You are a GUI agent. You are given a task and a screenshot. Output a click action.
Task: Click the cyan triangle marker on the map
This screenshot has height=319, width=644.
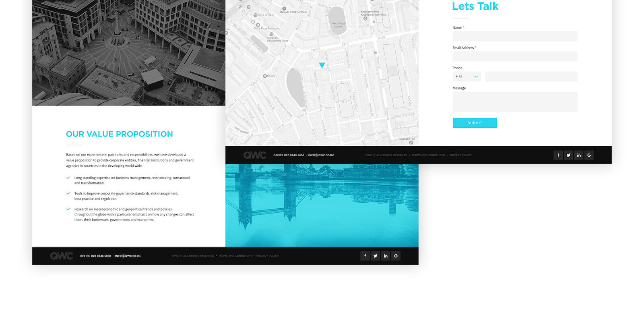[x=322, y=65]
